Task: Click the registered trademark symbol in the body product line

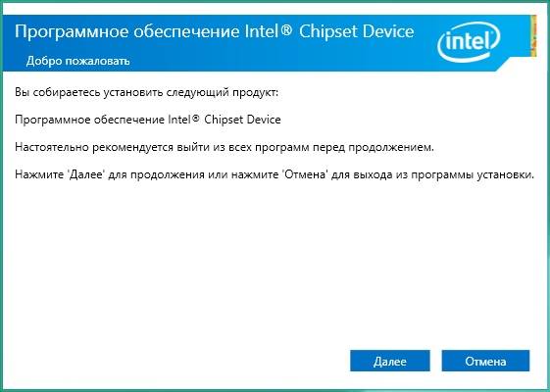Action: point(196,120)
